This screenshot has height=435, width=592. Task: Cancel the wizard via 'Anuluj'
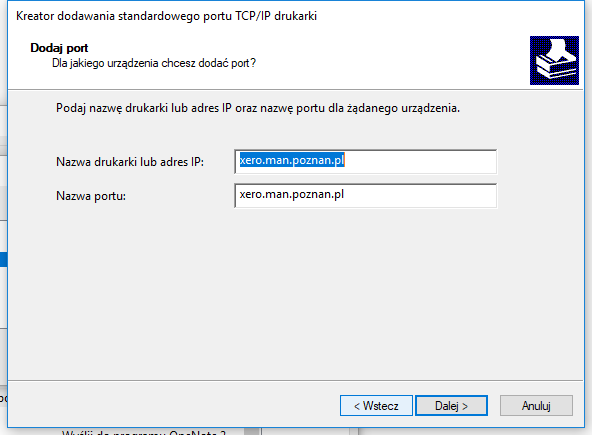click(x=536, y=406)
